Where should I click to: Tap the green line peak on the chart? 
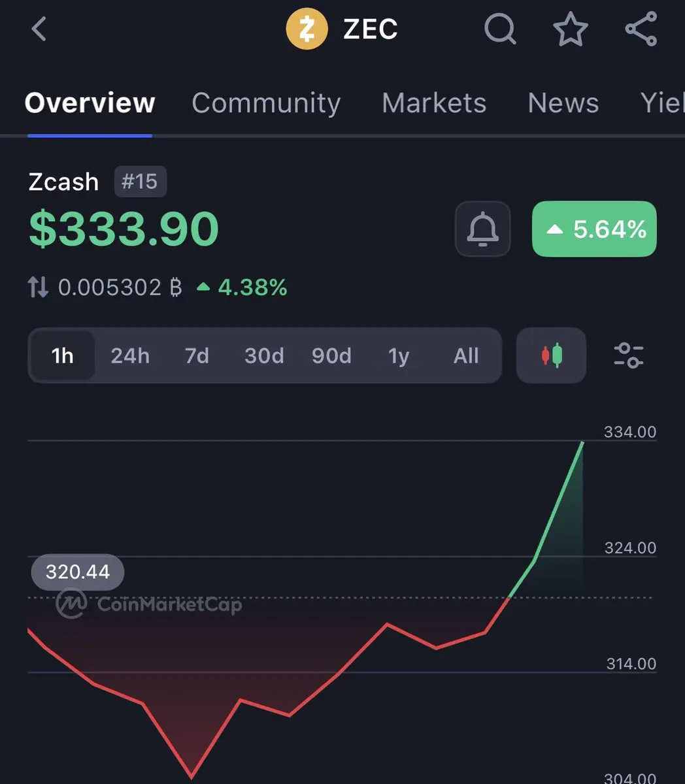pyautogui.click(x=582, y=443)
